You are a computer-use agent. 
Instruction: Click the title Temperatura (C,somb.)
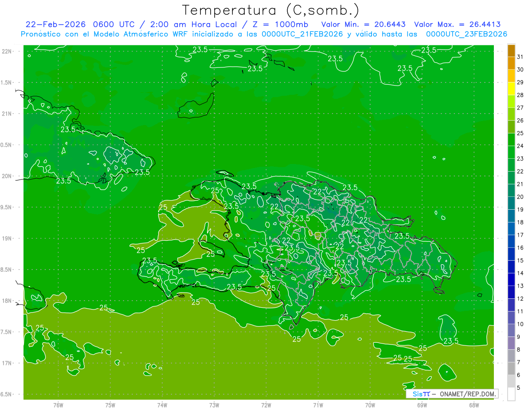click(271, 10)
